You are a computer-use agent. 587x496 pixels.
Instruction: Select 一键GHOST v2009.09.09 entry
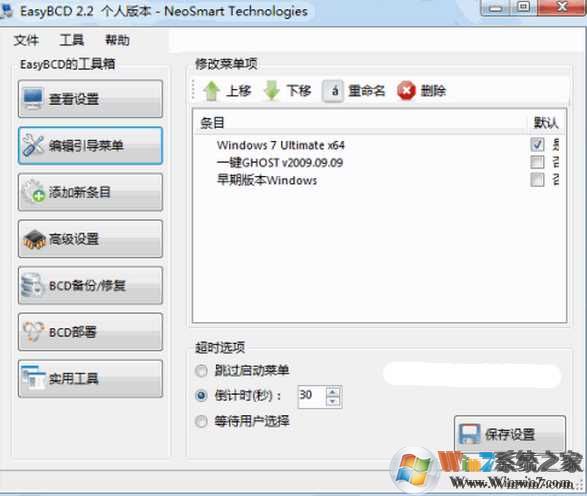280,162
